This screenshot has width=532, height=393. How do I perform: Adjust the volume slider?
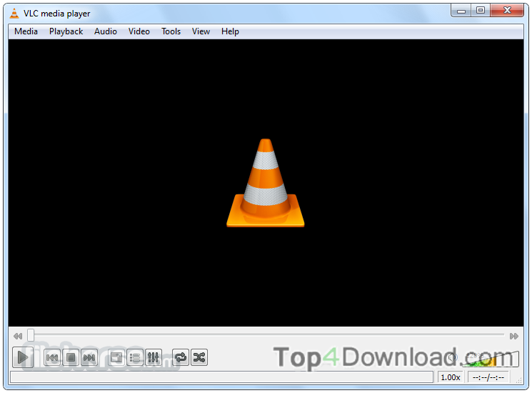pyautogui.click(x=491, y=359)
